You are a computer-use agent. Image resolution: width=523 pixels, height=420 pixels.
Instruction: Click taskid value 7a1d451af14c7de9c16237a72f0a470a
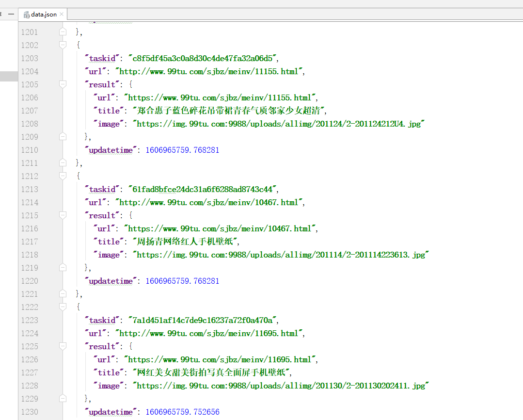[x=203, y=320]
